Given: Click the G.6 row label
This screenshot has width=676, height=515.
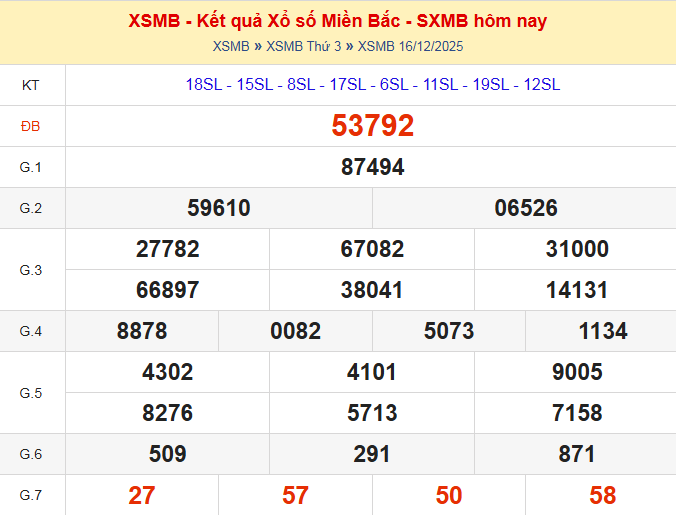Looking at the screenshot, I should coord(31,454).
